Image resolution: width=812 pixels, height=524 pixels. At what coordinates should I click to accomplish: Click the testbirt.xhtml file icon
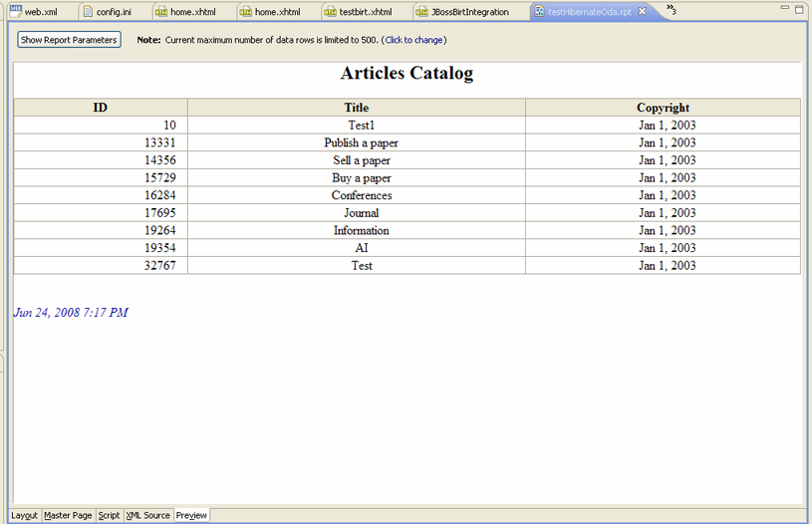[x=330, y=11]
